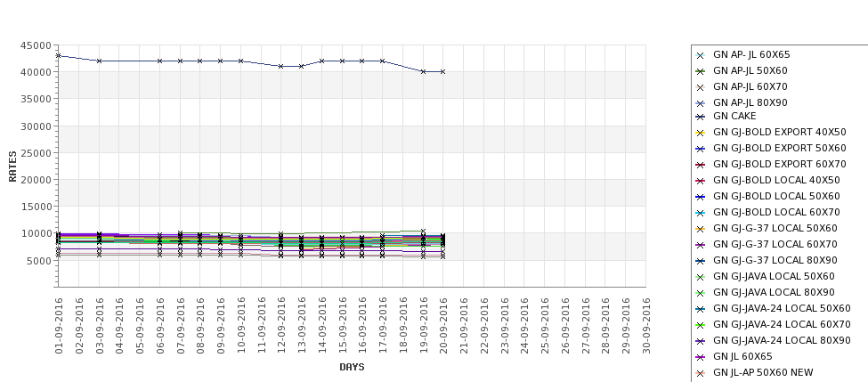
Task: Click purple marker for GN GJ-G-37 LOCAL 60X70
Action: [701, 245]
